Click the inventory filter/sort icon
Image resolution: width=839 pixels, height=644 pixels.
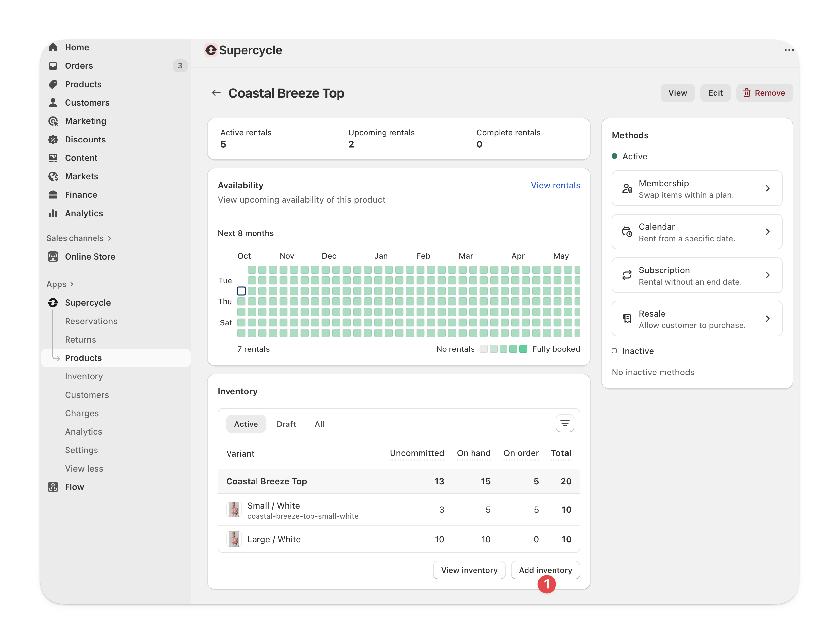pos(565,424)
